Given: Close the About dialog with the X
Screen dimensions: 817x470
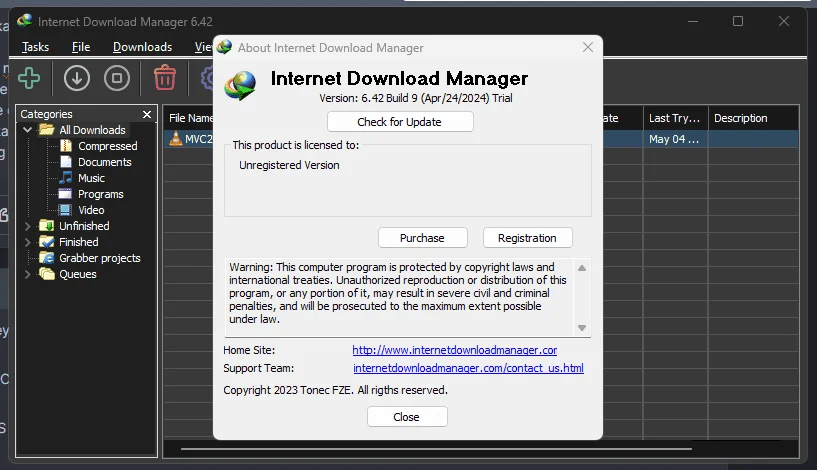Looking at the screenshot, I should pos(588,47).
